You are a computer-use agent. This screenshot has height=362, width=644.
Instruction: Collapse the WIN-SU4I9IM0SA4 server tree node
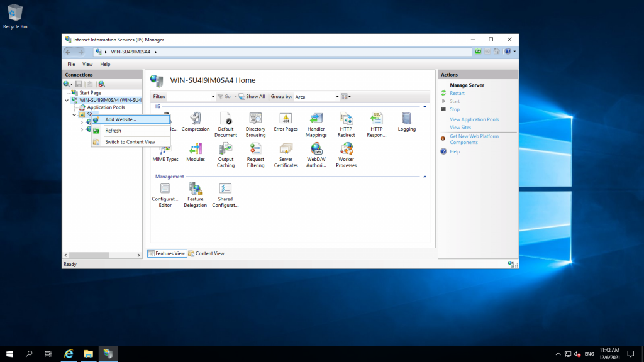[67, 100]
